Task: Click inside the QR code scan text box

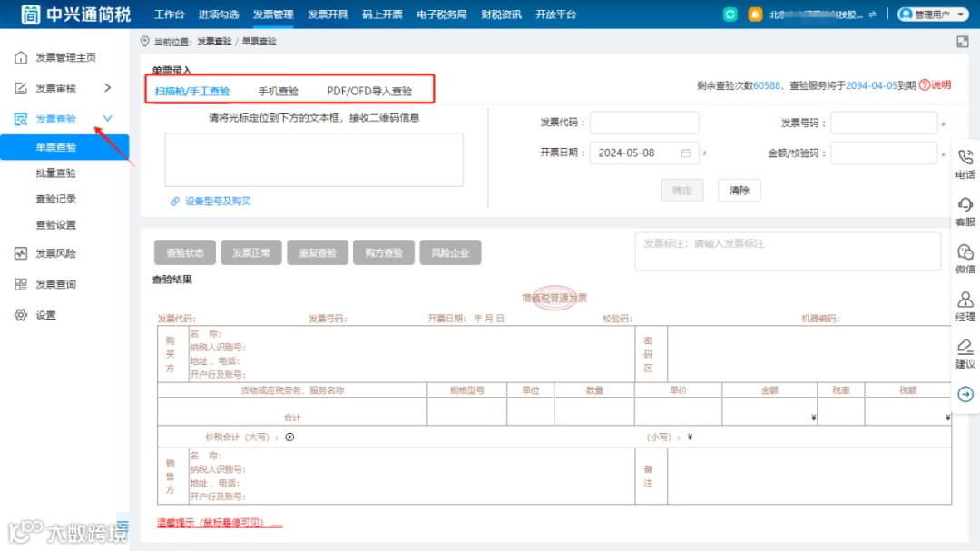Action: click(314, 160)
